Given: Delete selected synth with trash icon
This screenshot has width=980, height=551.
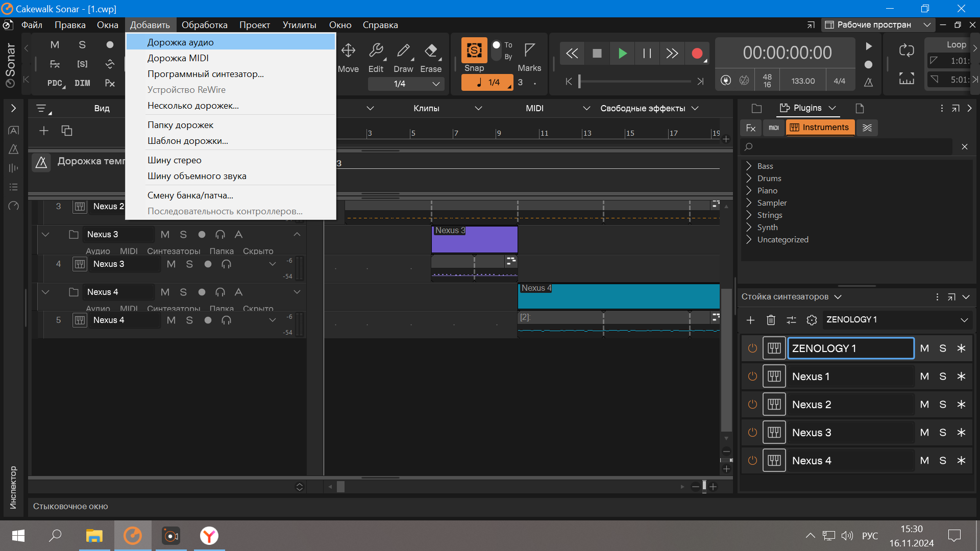Looking at the screenshot, I should 771,320.
